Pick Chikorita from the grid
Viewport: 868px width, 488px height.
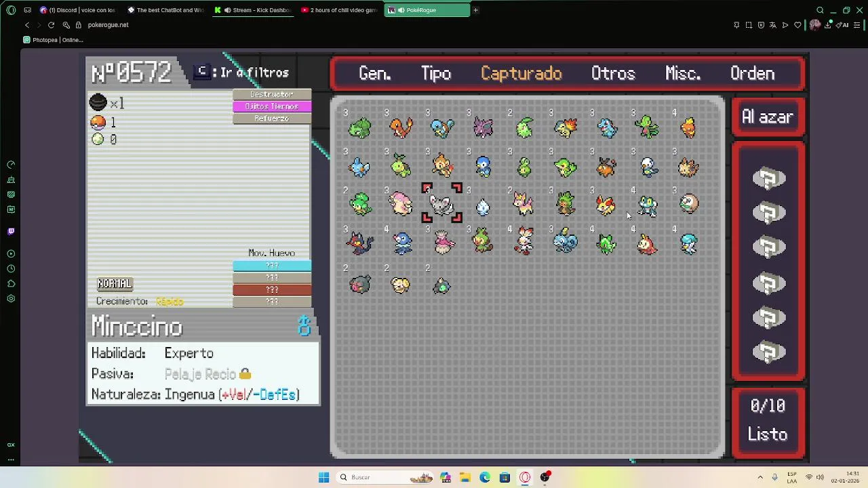(524, 127)
